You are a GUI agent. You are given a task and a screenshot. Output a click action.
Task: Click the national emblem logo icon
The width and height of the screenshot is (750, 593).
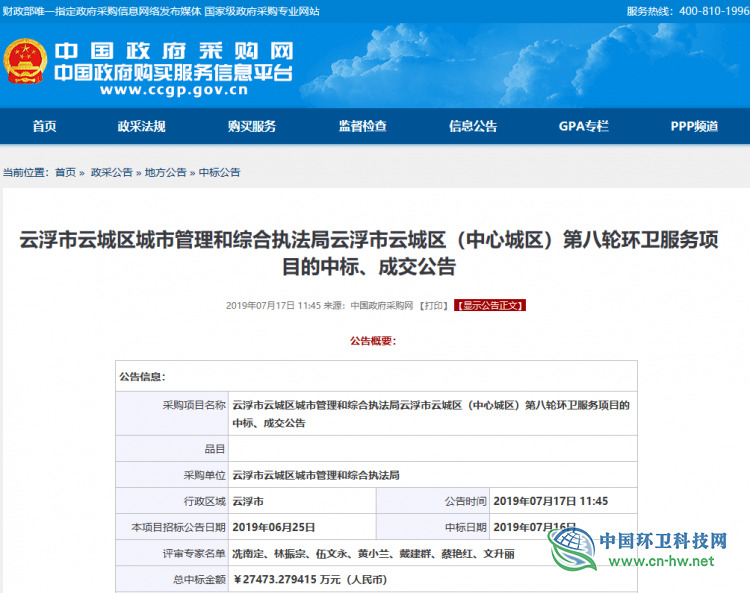pos(25,61)
